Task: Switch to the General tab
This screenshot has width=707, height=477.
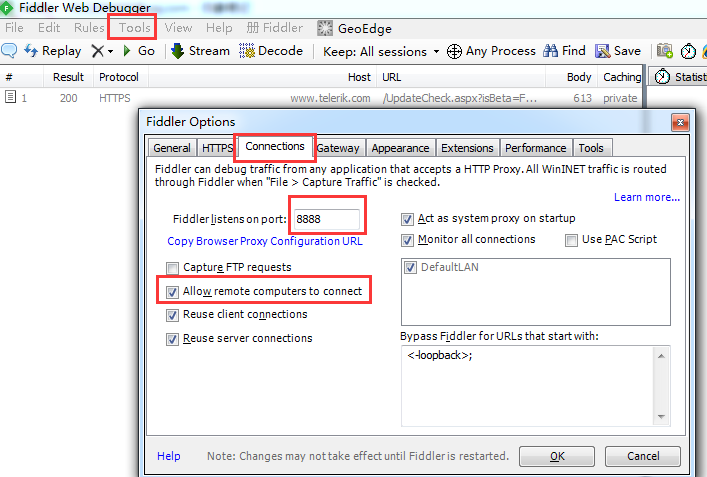Action: pyautogui.click(x=172, y=148)
